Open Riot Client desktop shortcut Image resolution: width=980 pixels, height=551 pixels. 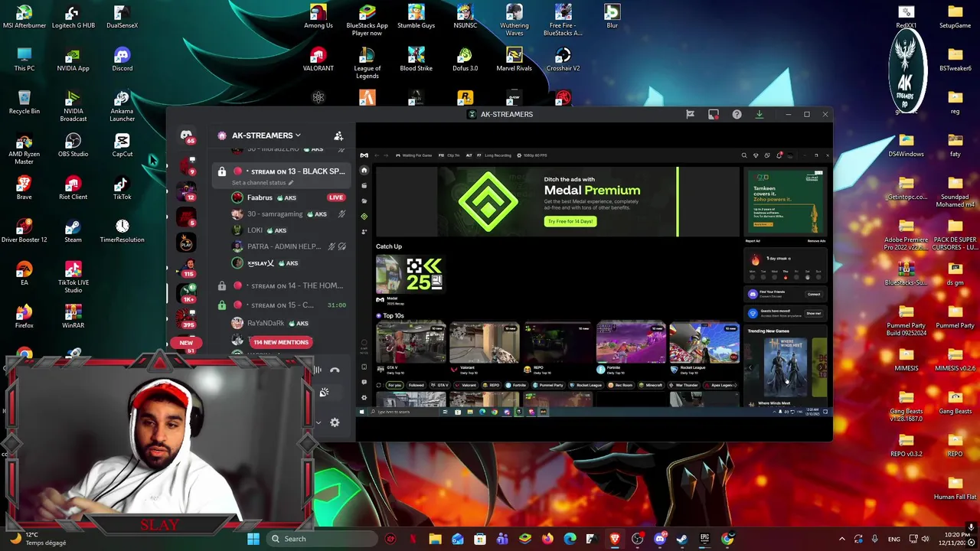point(73,188)
